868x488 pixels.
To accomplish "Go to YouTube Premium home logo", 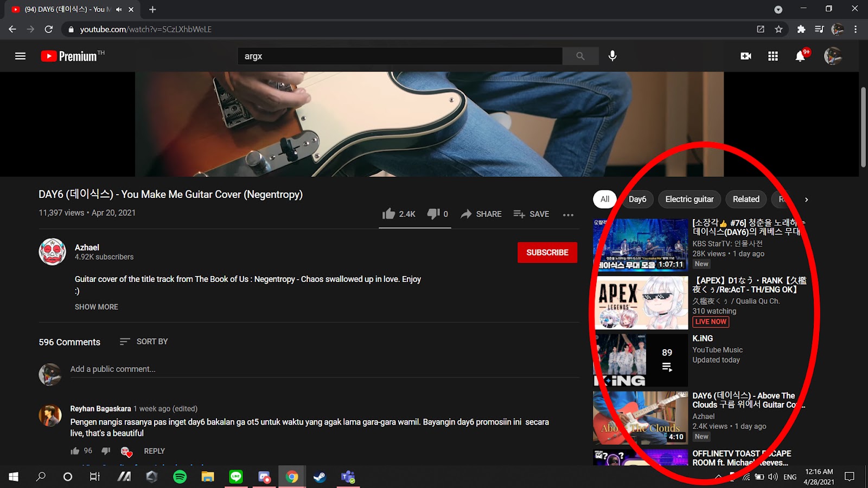I will [72, 56].
